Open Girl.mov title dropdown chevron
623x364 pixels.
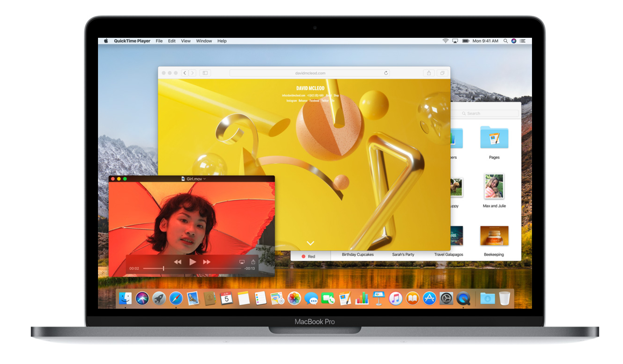[205, 179]
